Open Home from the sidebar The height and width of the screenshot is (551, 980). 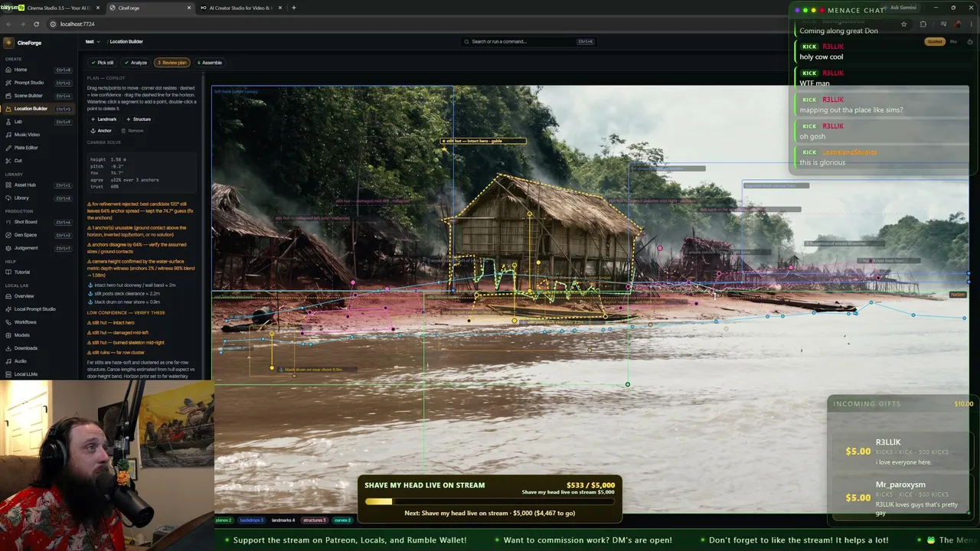tap(21, 70)
